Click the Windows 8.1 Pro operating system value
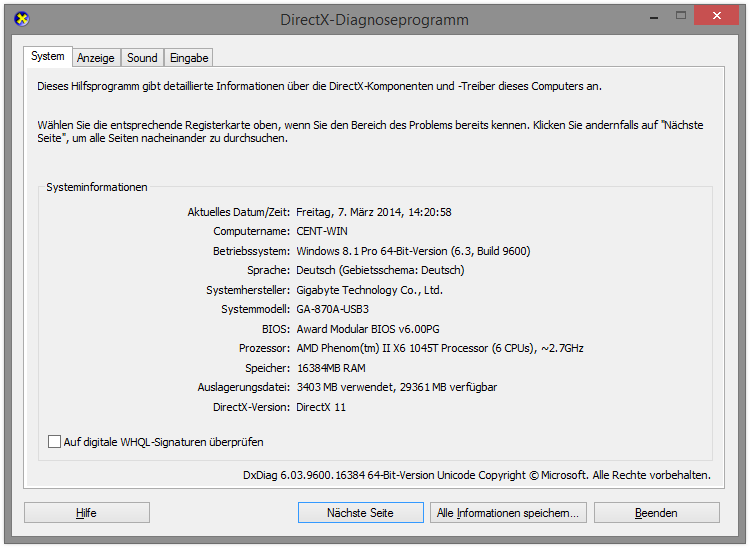This screenshot has height=548, width=750. coord(413,251)
